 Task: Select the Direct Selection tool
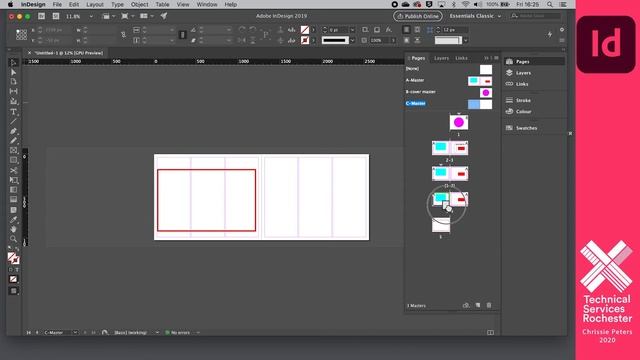[x=13, y=72]
